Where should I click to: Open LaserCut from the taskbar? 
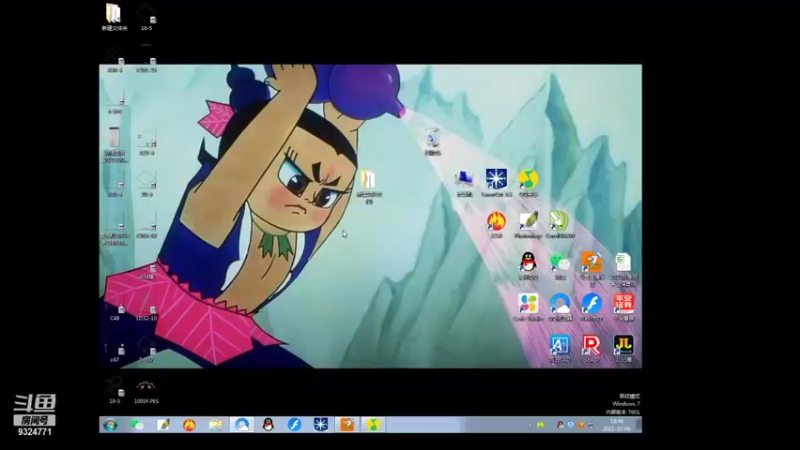click(x=321, y=424)
